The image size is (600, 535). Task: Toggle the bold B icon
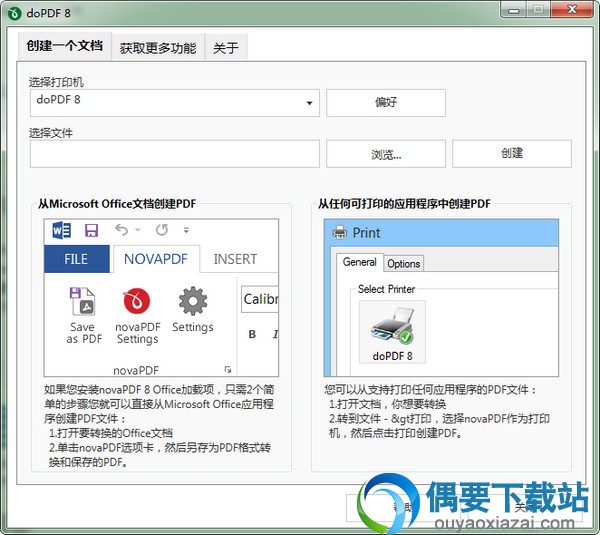[252, 334]
